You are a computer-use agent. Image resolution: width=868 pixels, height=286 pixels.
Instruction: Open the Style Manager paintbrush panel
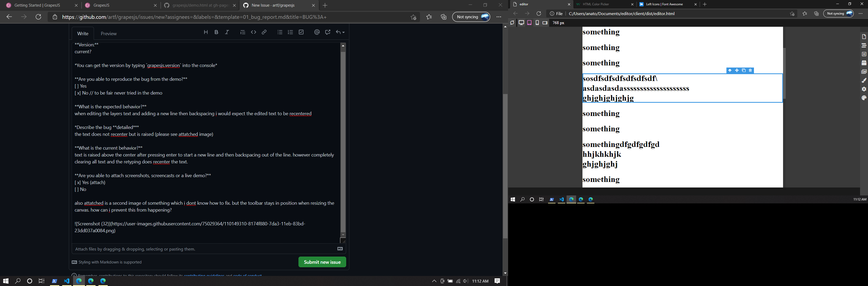point(864,80)
